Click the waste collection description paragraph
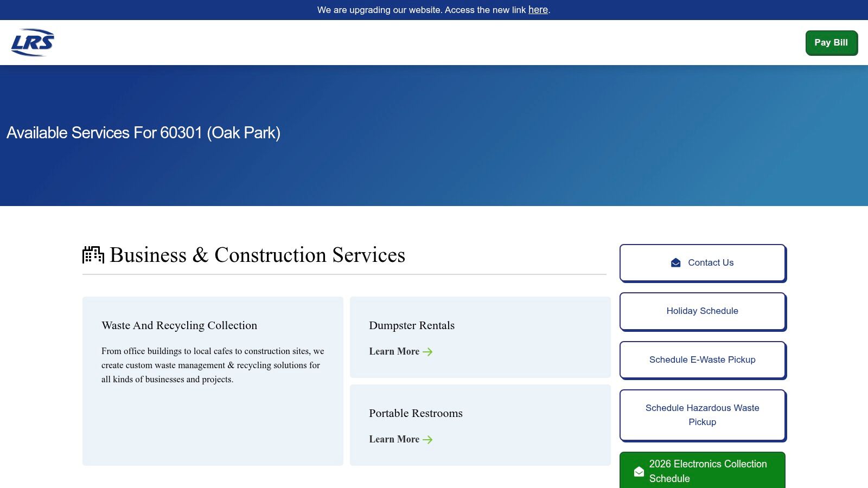The image size is (868, 488). coord(213,365)
